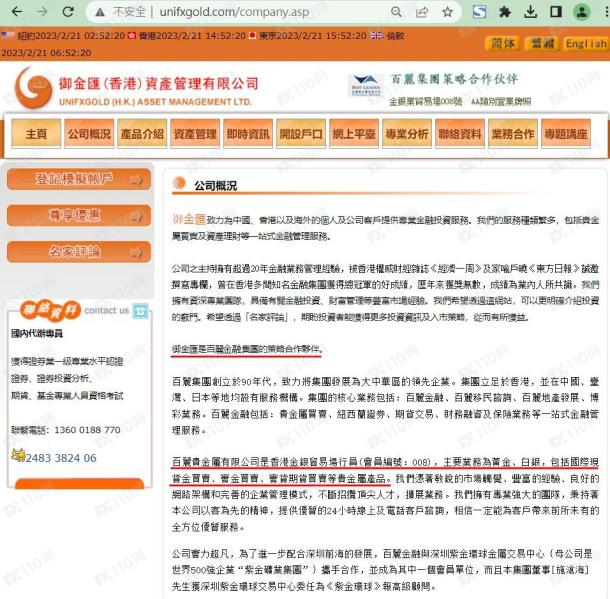Click the phone number 1360 0188 770
Viewport: 610px width, 599px height.
point(87,430)
